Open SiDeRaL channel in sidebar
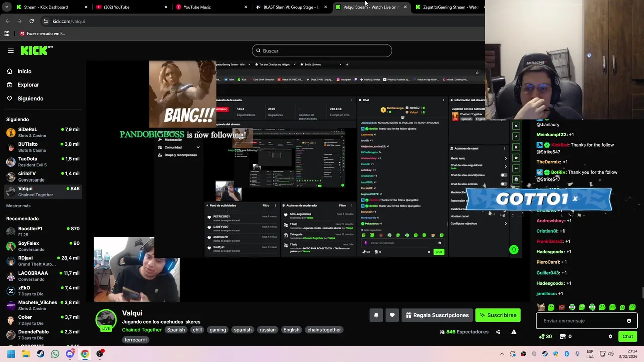Image resolution: width=644 pixels, height=362 pixels. point(43,132)
